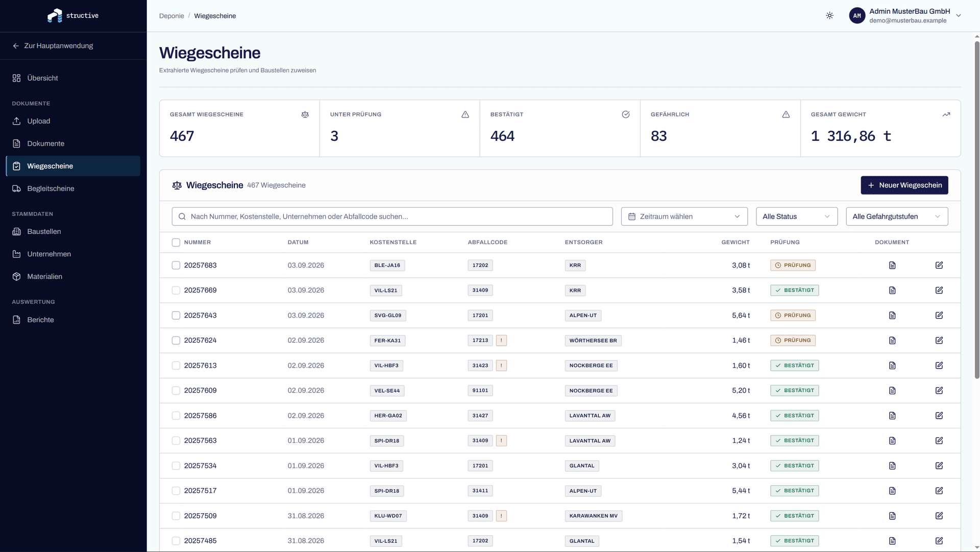Screen dimensions: 980x552
Task: Click edit icon for row 20257563
Action: point(939,441)
